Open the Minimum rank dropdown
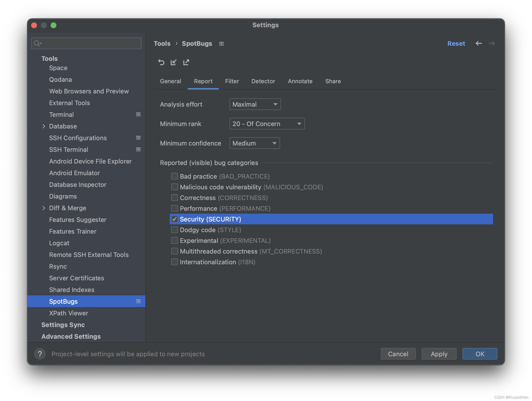The image size is (532, 401). [x=267, y=124]
